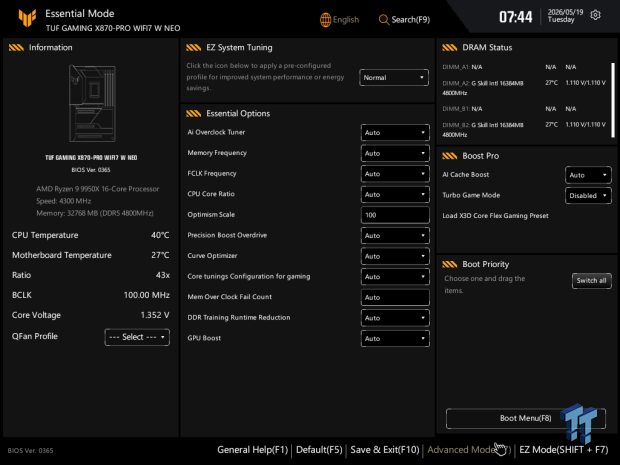Click the BCLK 100.00 MHz value
This screenshot has height=465, width=620.
tap(146, 295)
